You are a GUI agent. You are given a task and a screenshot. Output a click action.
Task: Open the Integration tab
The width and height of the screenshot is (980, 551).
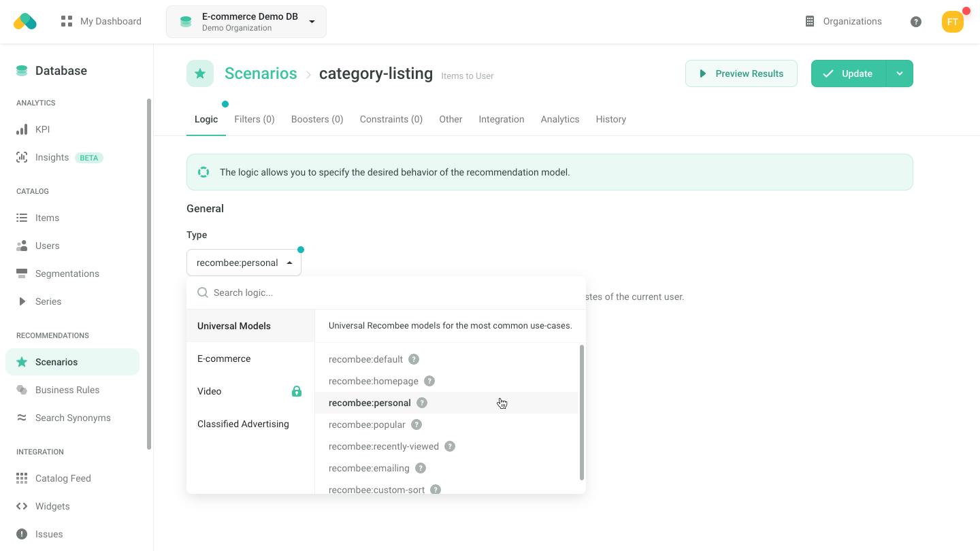pos(502,119)
